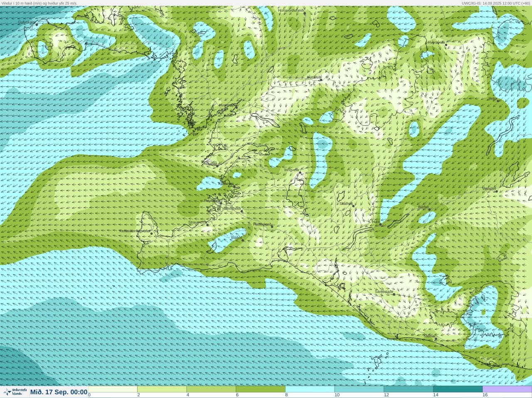Click the Straumsvík station label

click(197, 222)
